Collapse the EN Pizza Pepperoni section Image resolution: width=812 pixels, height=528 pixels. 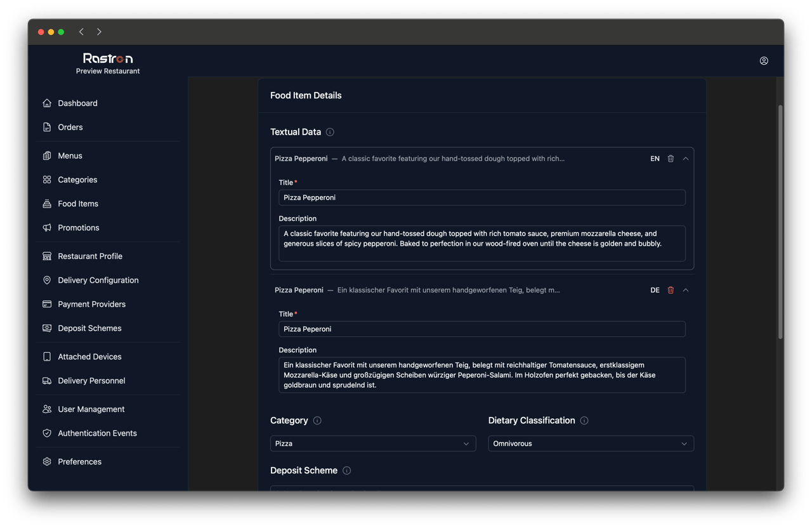point(686,159)
